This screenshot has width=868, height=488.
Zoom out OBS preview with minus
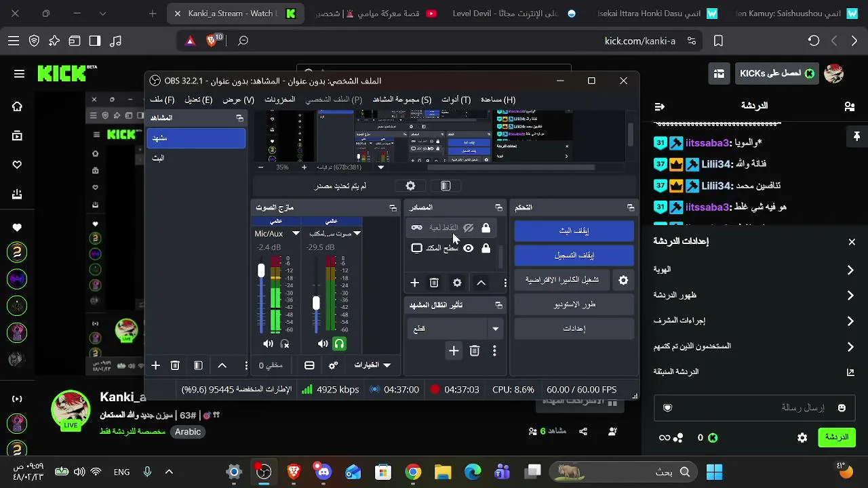click(x=261, y=167)
